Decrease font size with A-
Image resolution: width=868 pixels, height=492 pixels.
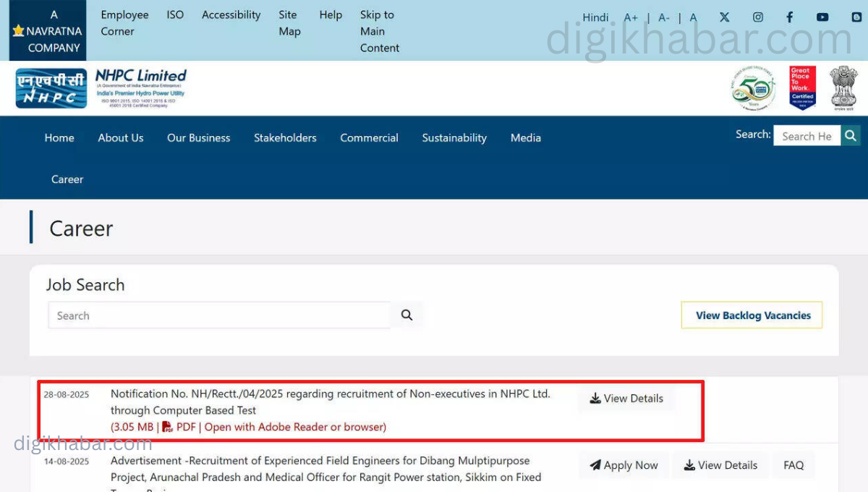pyautogui.click(x=664, y=18)
